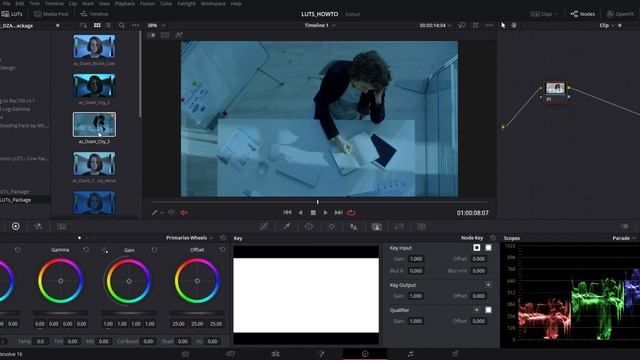Open LUT browser three-dot options menu

point(136,25)
